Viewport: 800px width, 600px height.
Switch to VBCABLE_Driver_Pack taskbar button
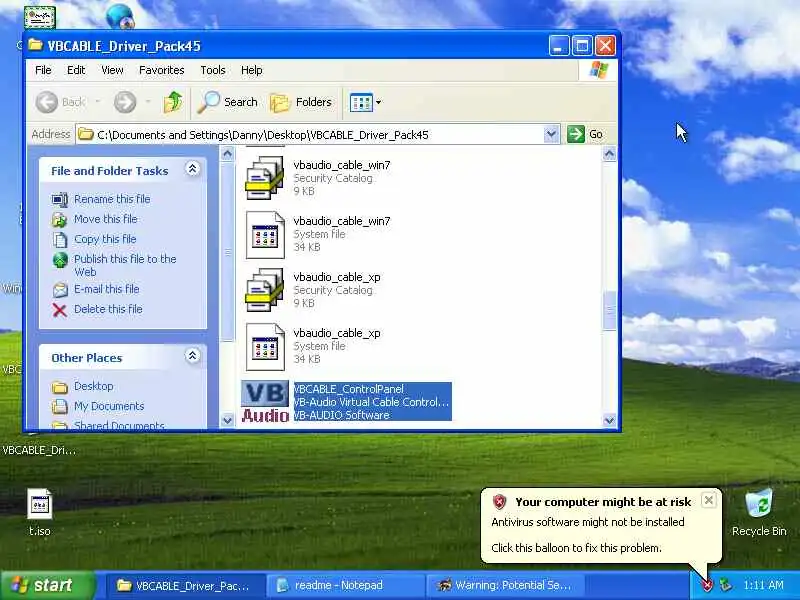click(x=184, y=585)
